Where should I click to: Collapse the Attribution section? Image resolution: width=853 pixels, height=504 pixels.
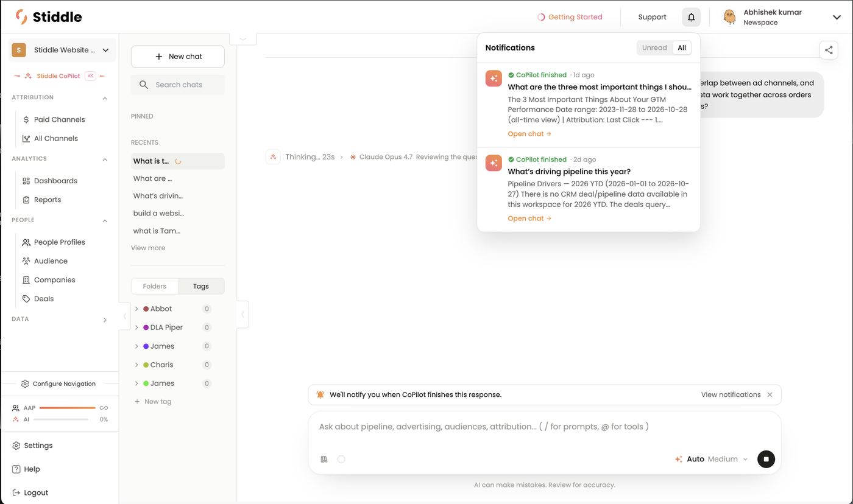(x=105, y=98)
